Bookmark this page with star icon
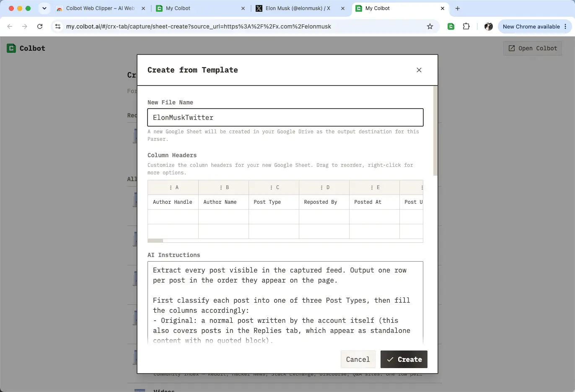The image size is (575, 392). [430, 26]
